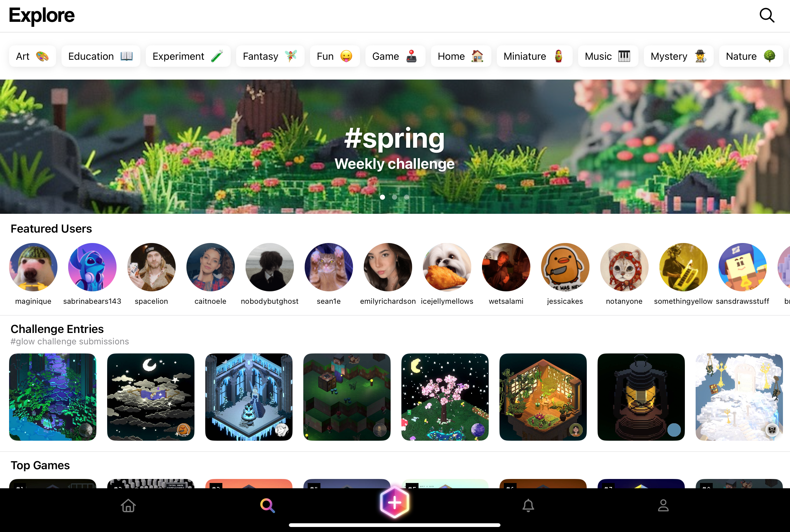Image resolution: width=790 pixels, height=532 pixels.
Task: Tap the profile person icon in bottom nav
Action: [663, 505]
